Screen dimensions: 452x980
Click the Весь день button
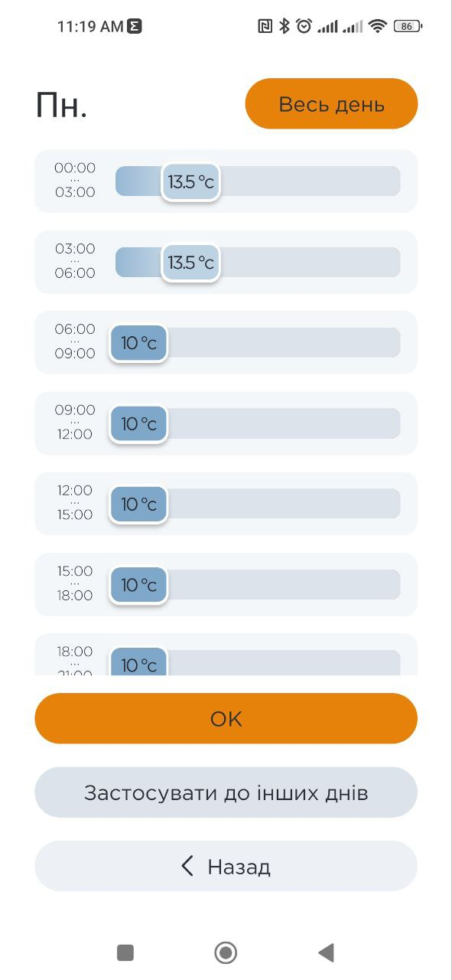point(331,103)
